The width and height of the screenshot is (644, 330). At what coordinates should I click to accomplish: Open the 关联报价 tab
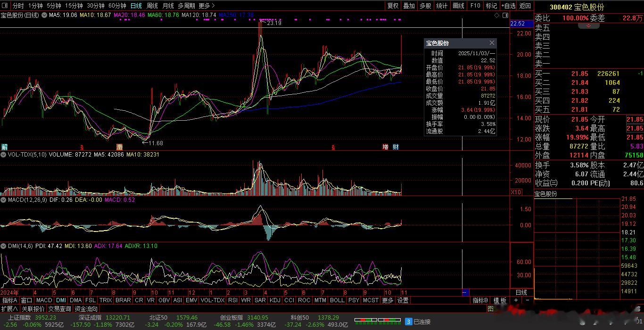pos(33,309)
